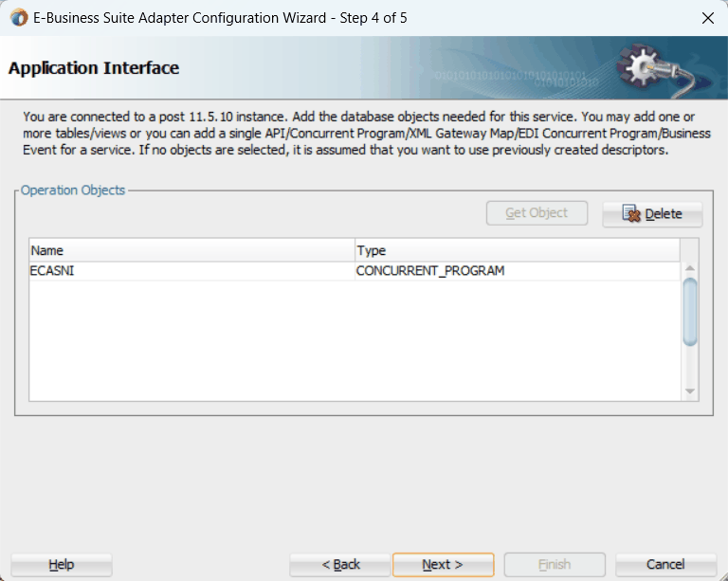Click the Type column header

coord(518,250)
